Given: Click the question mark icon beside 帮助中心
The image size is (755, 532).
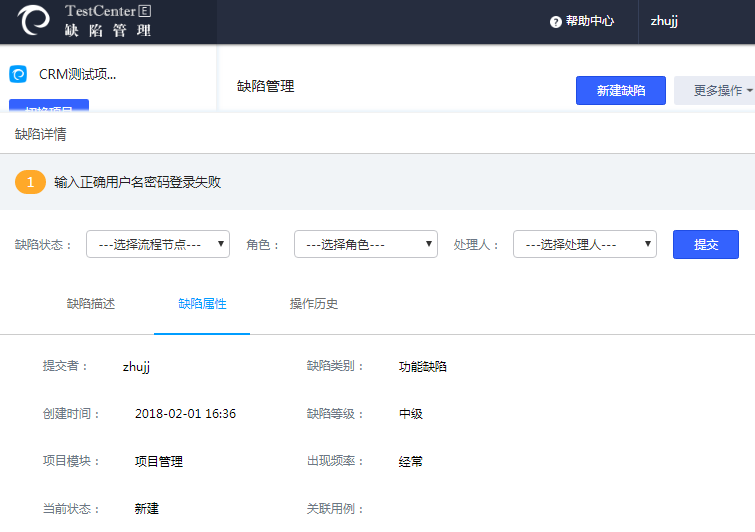Looking at the screenshot, I should tap(556, 22).
